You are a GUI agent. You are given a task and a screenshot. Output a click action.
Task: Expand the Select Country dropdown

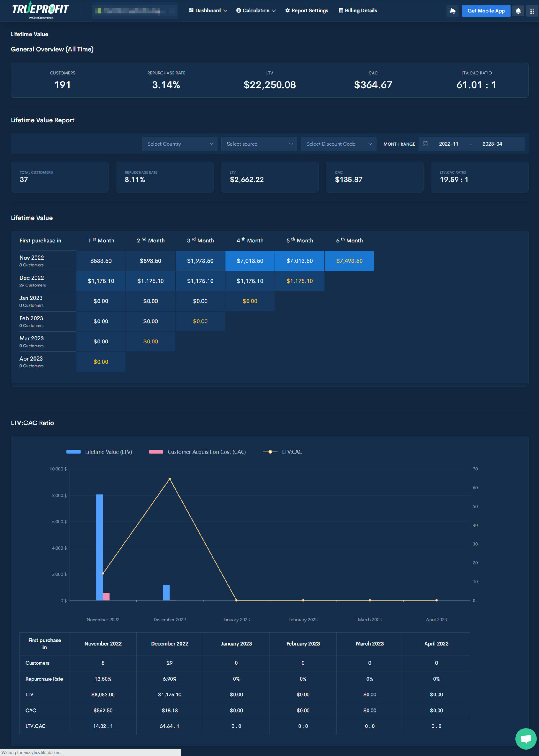tap(179, 144)
